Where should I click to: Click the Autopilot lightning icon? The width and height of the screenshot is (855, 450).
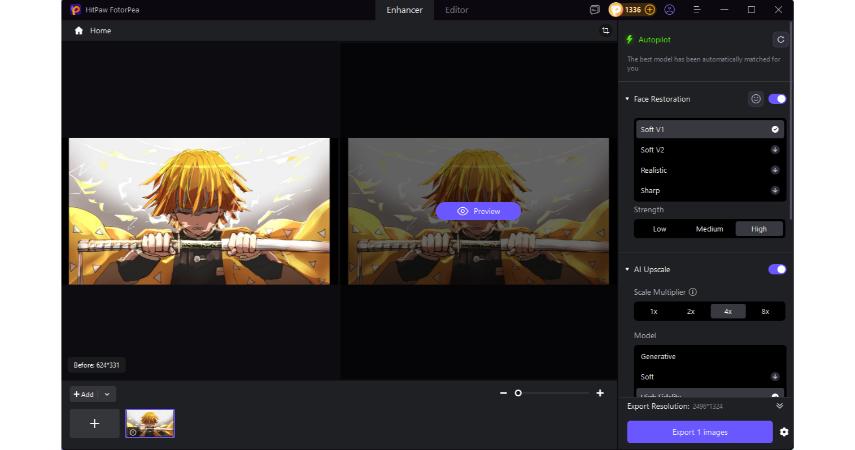(629, 39)
